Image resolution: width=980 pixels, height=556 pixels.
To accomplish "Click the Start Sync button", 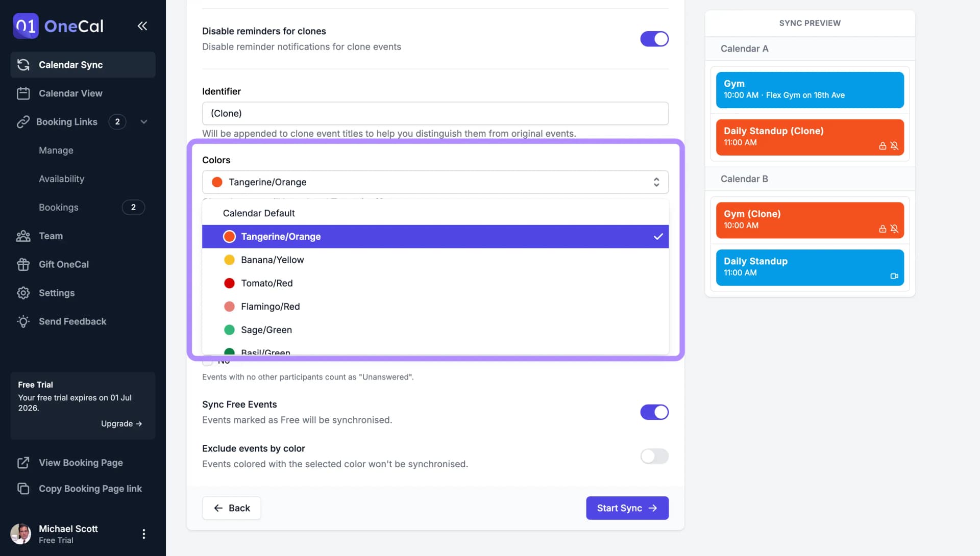I will (x=627, y=508).
